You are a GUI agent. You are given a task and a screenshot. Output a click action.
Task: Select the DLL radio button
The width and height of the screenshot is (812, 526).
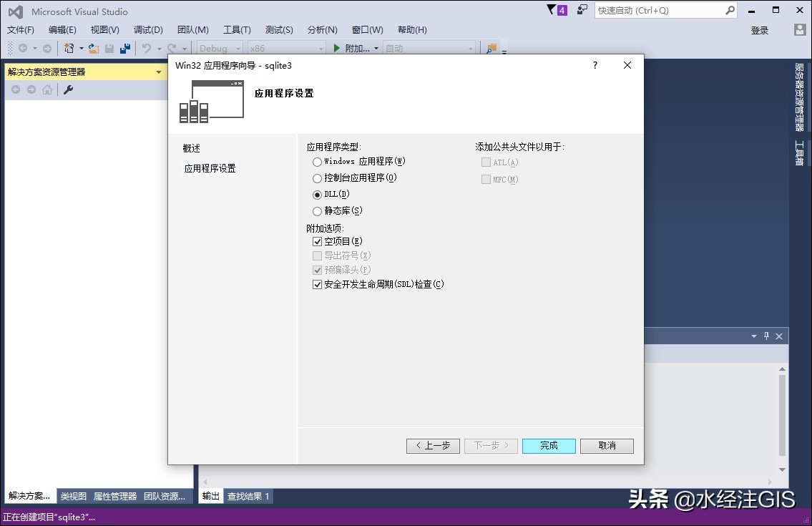pyautogui.click(x=317, y=195)
